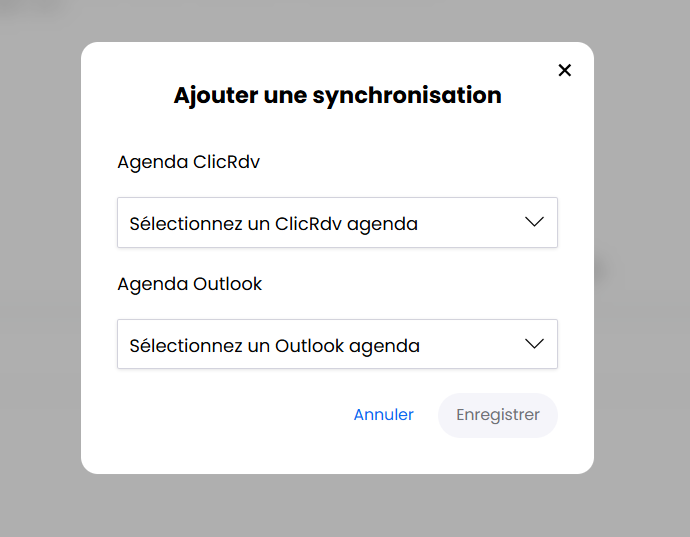Screen dimensions: 690x537
Task: Select the Outlook agenda placeholder text
Action: point(274,346)
